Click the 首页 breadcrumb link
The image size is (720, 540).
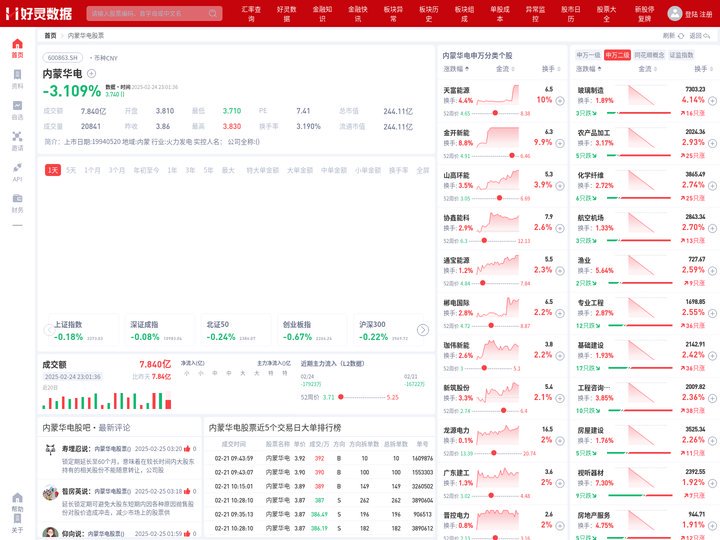point(50,35)
